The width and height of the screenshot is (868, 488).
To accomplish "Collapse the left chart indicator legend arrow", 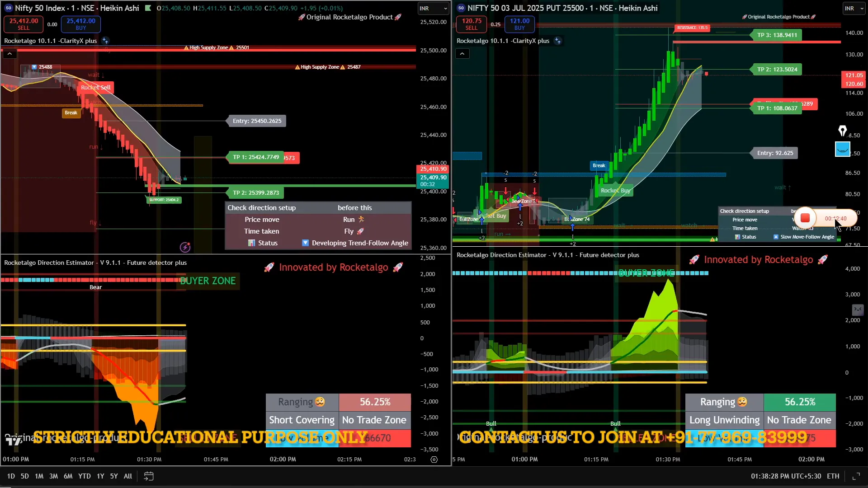I will pos(9,54).
